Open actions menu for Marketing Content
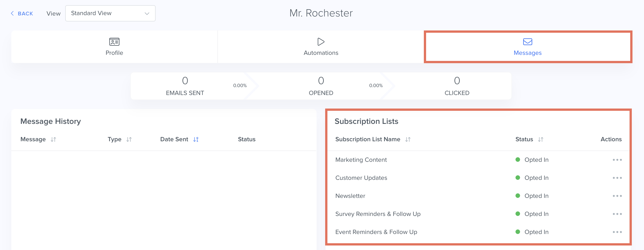This screenshot has width=644, height=250. [x=617, y=160]
